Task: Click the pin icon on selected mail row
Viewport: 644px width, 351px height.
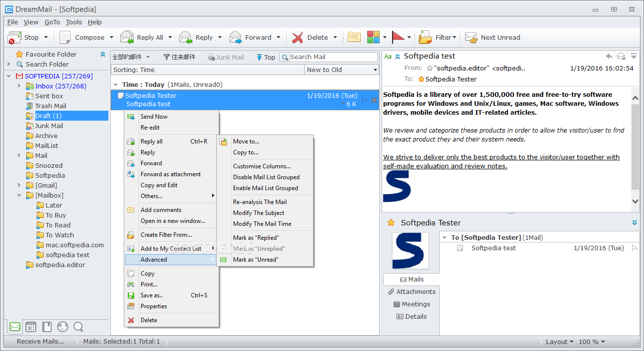Action: coord(374,100)
